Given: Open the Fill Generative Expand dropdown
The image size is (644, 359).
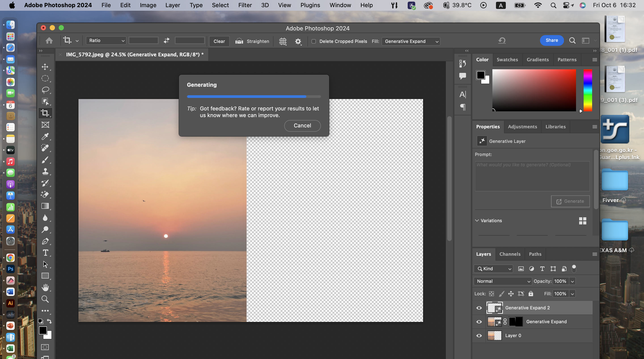Looking at the screenshot, I should [x=411, y=41].
